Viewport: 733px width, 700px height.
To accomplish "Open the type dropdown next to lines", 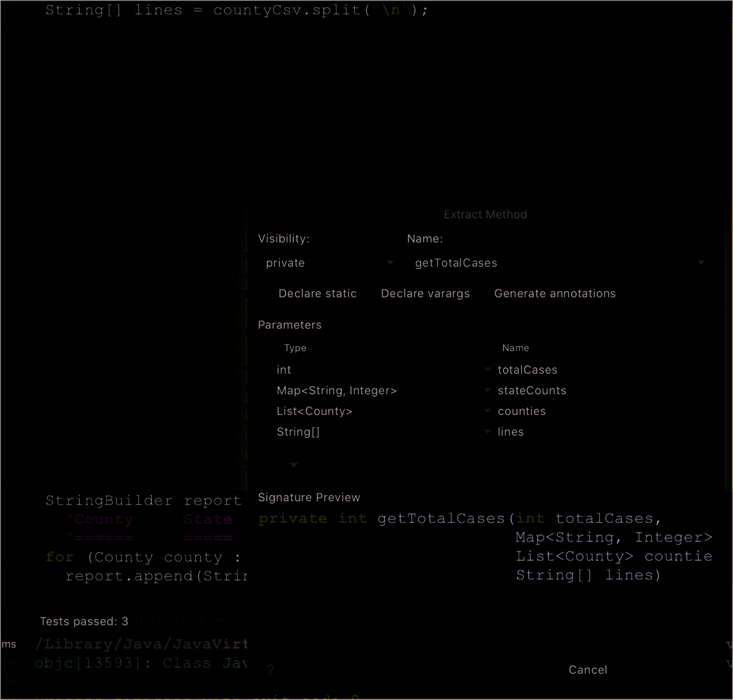I will (x=488, y=432).
